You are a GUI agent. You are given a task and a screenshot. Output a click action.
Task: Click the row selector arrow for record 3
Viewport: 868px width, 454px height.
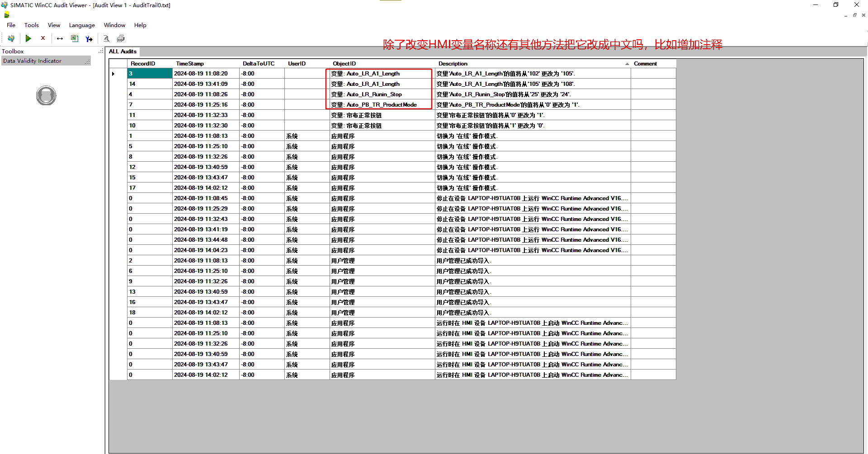113,74
